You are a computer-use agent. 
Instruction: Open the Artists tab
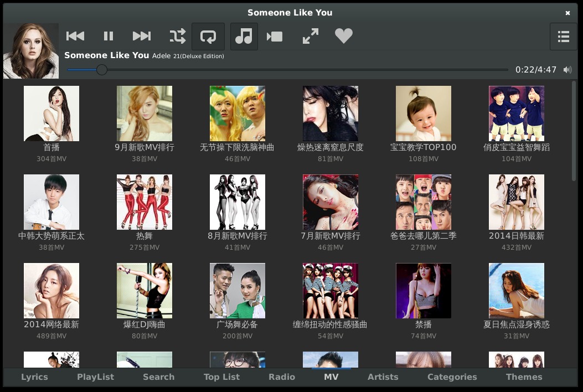point(383,376)
